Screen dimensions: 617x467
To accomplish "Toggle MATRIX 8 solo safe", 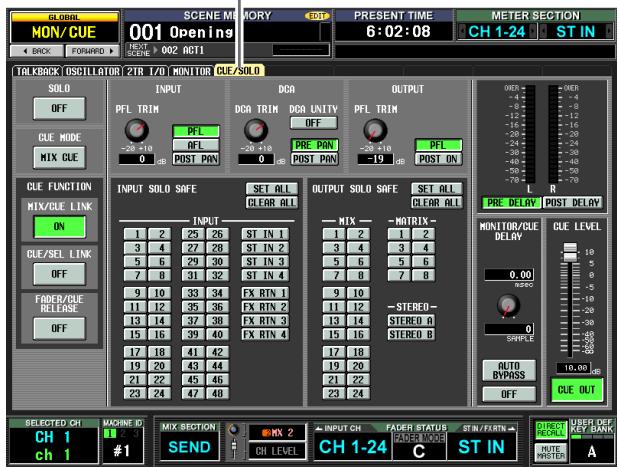I will click(424, 275).
